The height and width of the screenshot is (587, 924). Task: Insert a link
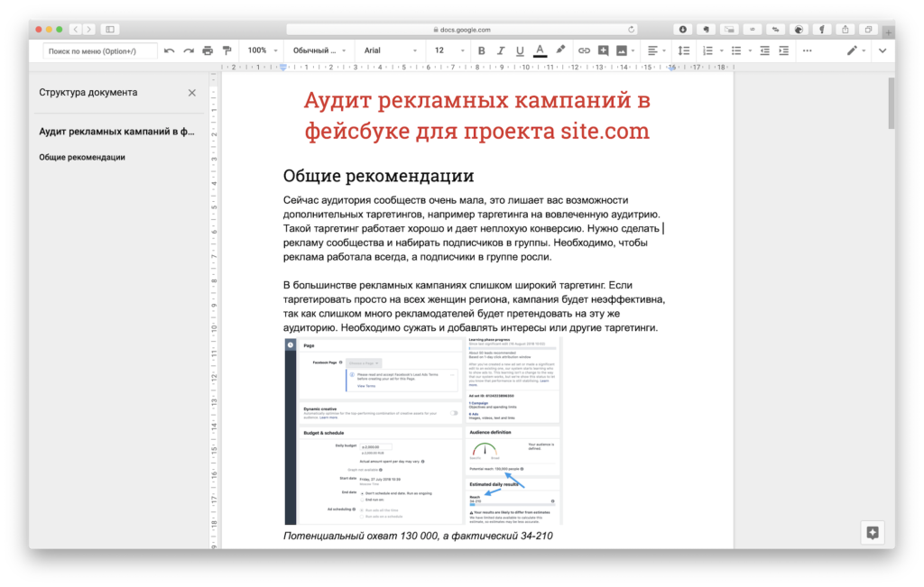584,51
